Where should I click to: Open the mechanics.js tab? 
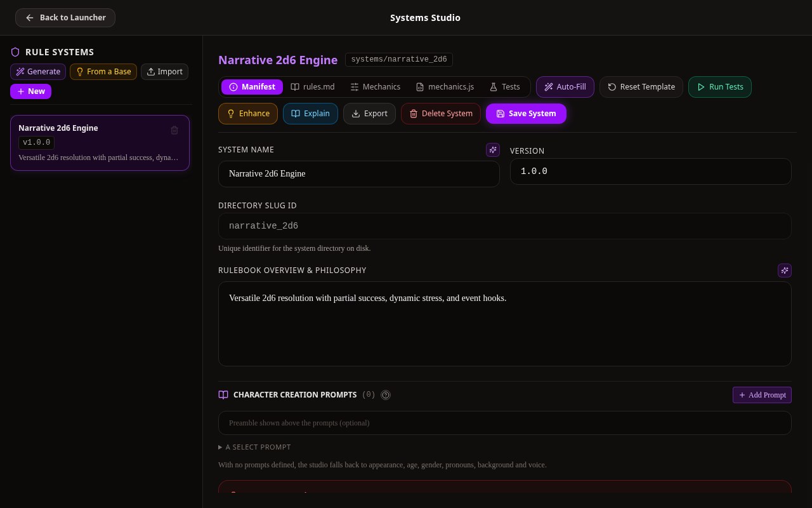[x=445, y=87]
